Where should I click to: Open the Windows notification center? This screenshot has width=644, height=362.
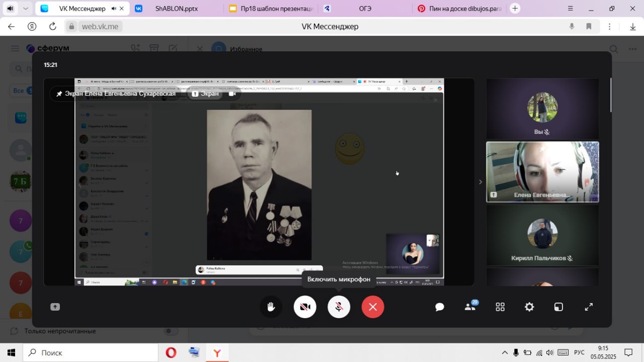(628, 352)
